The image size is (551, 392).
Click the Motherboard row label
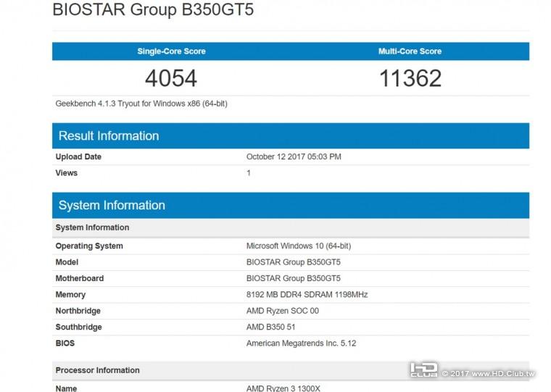click(x=79, y=278)
